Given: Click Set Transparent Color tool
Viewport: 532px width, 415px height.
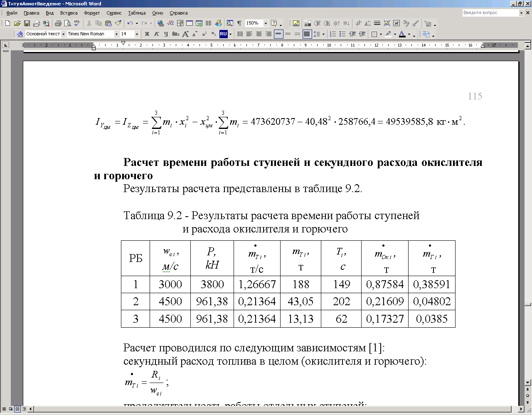Looking at the screenshot, I should click(416, 23).
